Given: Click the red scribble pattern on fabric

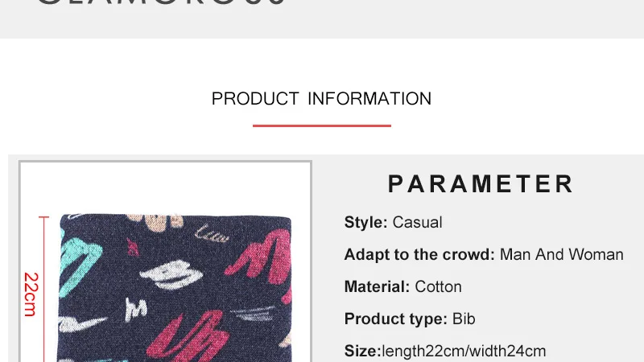Looking at the screenshot, I should coord(260,257).
